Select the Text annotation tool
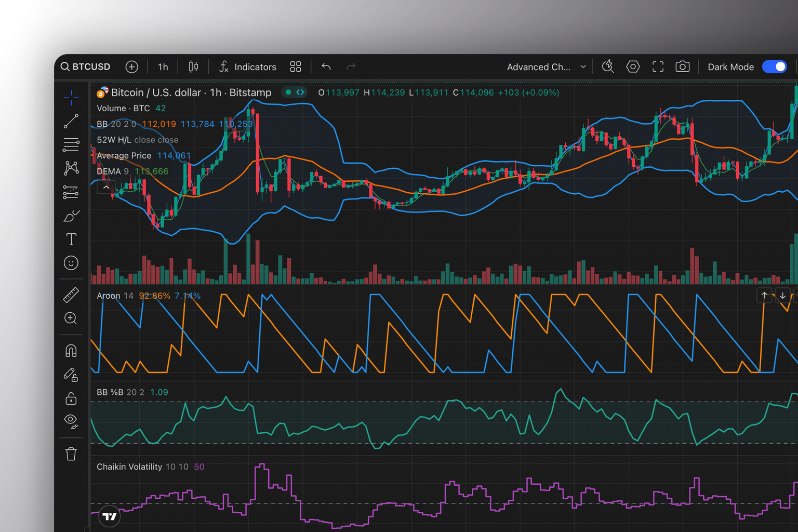 [x=71, y=239]
